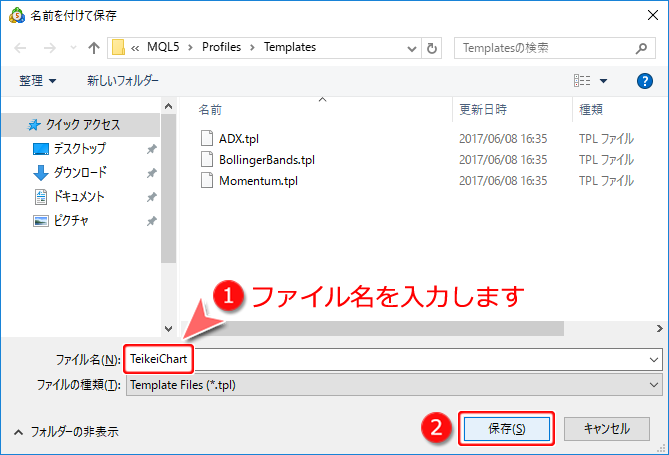The image size is (669, 455).
Task: Open the view options dropdown arrow
Action: [603, 81]
